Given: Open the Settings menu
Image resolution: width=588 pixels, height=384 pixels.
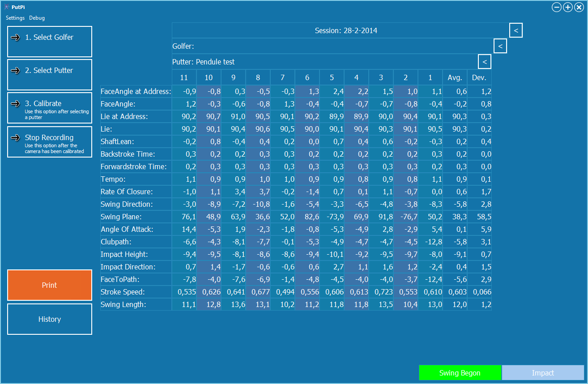Looking at the screenshot, I should 15,18.
